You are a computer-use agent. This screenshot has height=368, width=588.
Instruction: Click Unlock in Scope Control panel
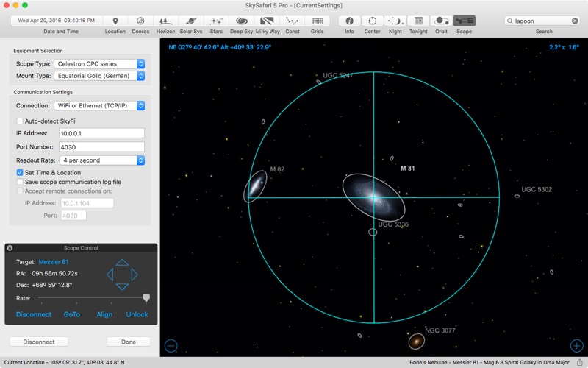[x=137, y=314]
